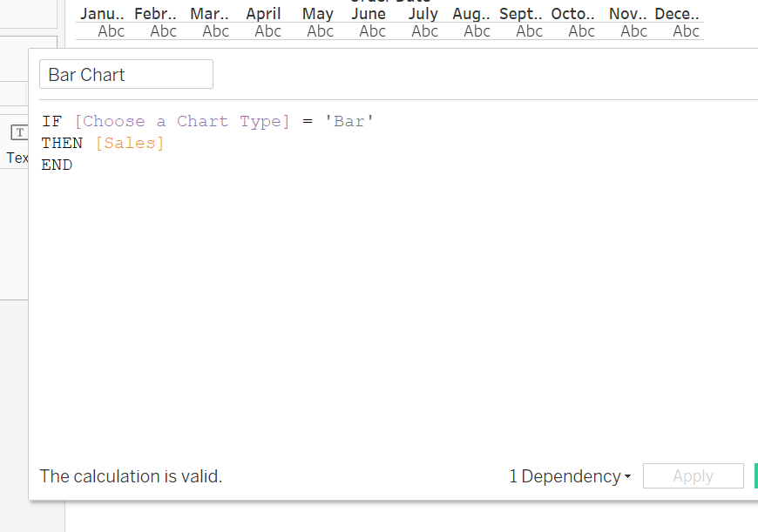Click 'The calculation is valid.' status message
Image resolution: width=758 pixels, height=532 pixels.
pyautogui.click(x=131, y=476)
